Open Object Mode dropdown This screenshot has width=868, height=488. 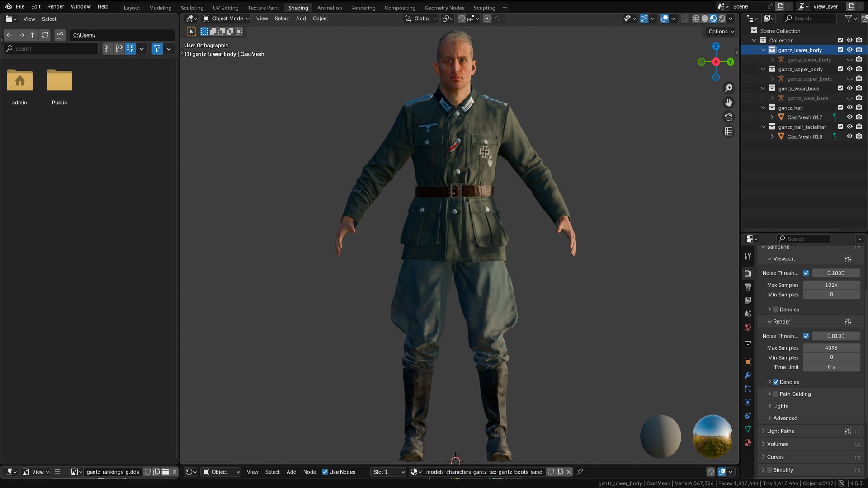(226, 19)
